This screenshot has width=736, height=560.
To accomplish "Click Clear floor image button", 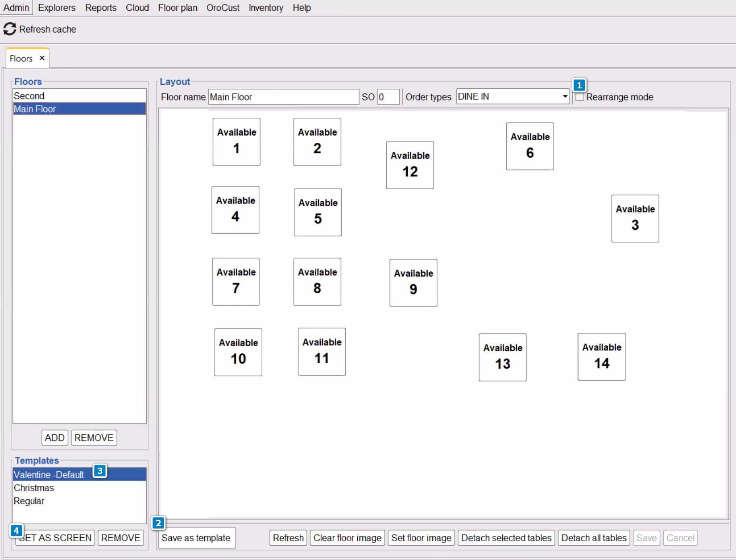I will pos(347,538).
